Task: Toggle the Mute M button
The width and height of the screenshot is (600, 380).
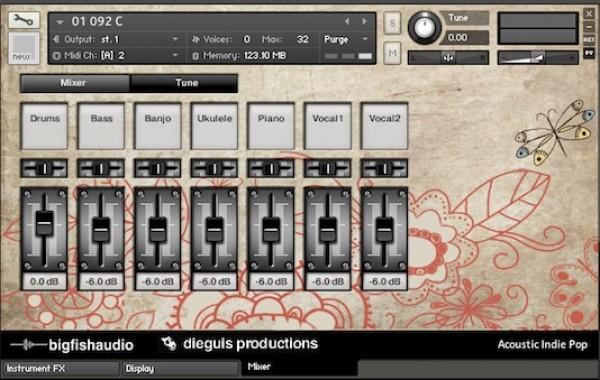Action: pos(392,53)
